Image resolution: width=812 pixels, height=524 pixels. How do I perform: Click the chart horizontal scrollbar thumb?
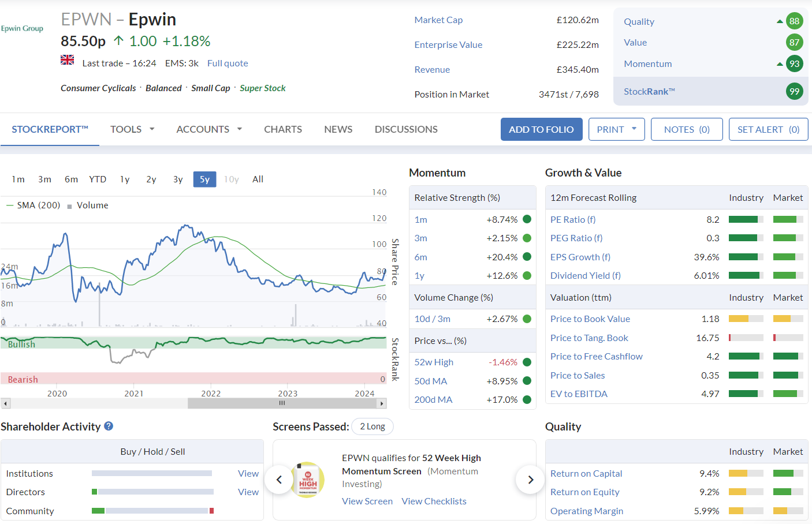(282, 403)
